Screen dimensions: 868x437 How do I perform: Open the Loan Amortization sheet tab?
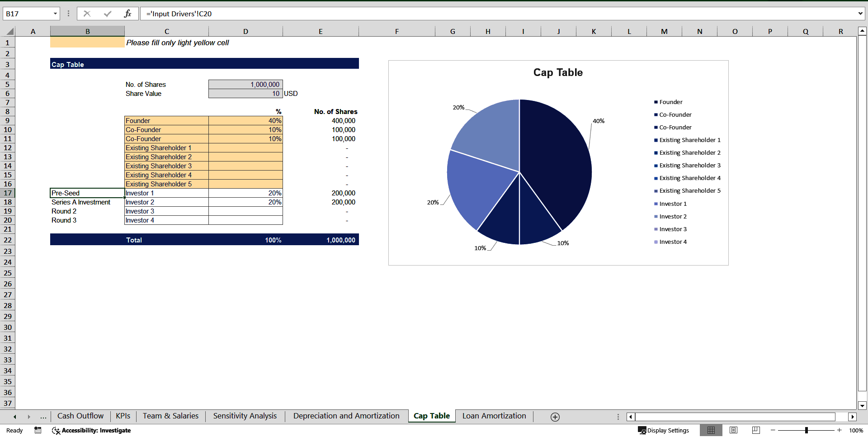494,416
